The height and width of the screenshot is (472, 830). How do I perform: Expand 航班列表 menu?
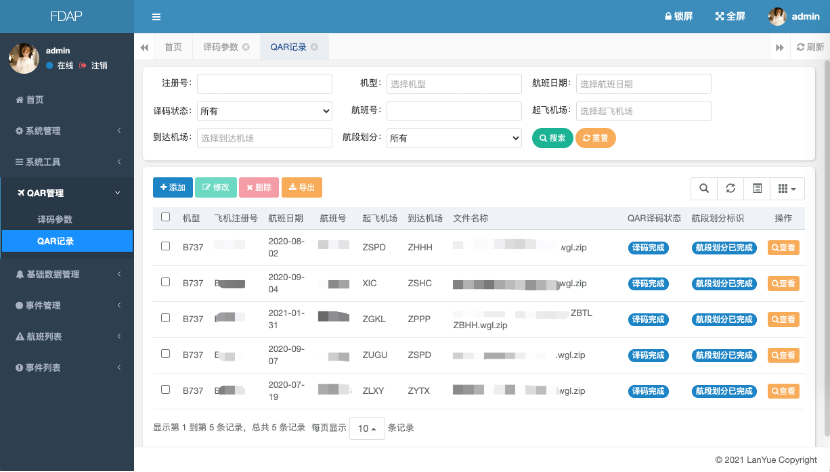[x=67, y=337]
